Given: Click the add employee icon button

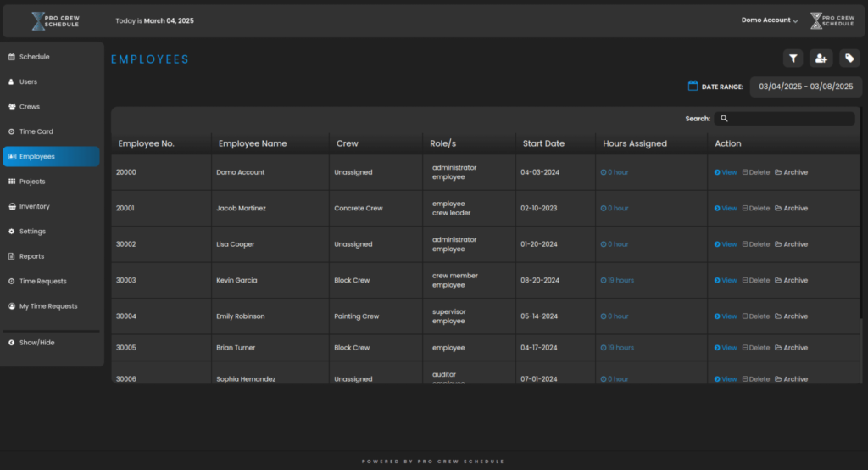Looking at the screenshot, I should coord(821,59).
